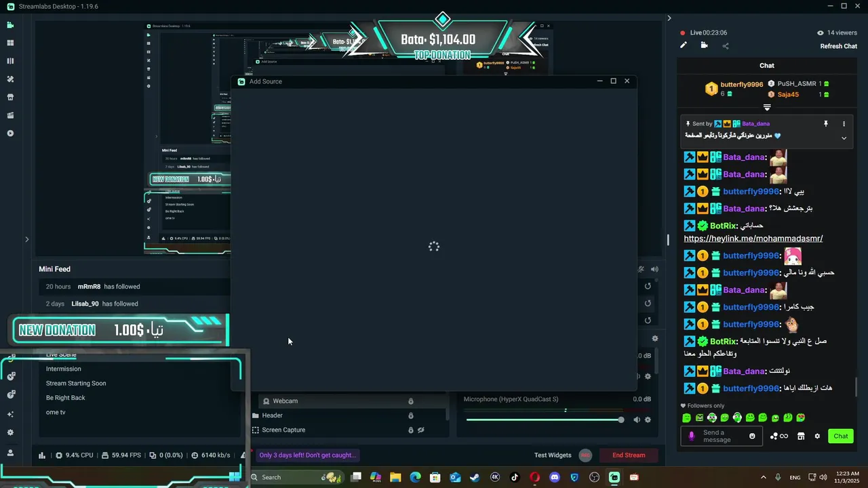Open File Explorer from the taskbar
Image resolution: width=868 pixels, height=488 pixels.
[x=395, y=477]
